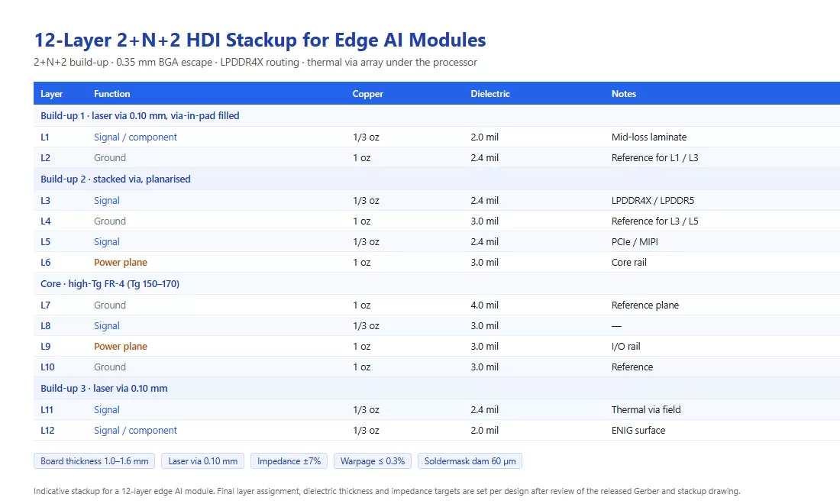The width and height of the screenshot is (840, 504).
Task: Select the subtitle mentioning 0.35 mm BGA escape
Action: click(255, 62)
